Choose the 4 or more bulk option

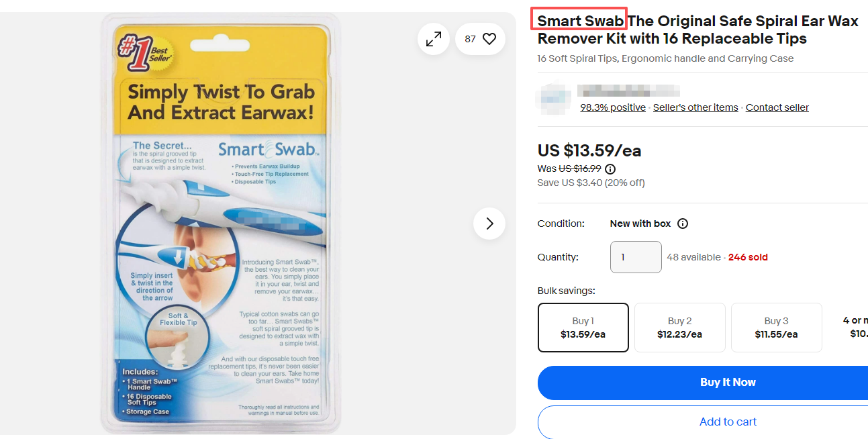tap(850, 328)
